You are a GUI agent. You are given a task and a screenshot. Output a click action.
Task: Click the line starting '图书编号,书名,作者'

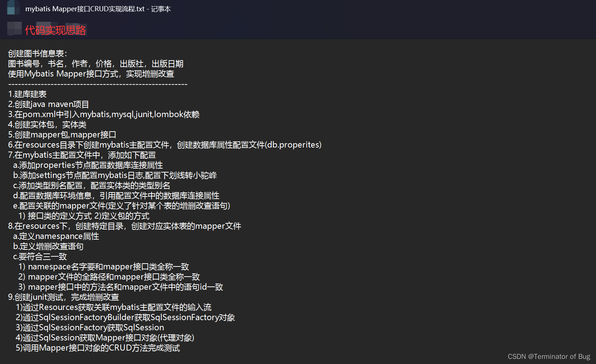[96, 64]
